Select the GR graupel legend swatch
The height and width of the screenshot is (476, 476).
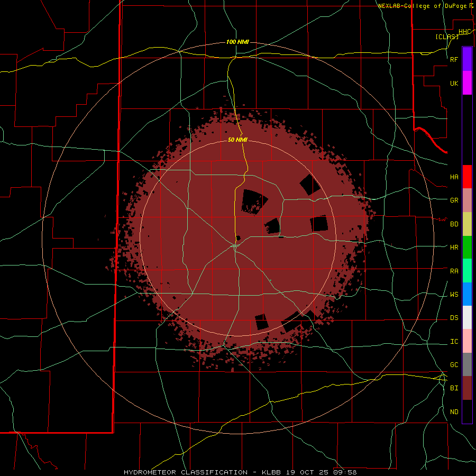coord(467,200)
